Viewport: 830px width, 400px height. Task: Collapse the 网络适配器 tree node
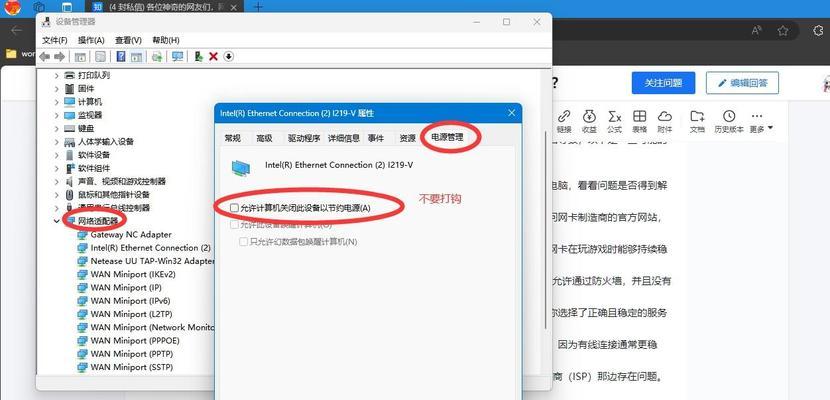[55, 220]
